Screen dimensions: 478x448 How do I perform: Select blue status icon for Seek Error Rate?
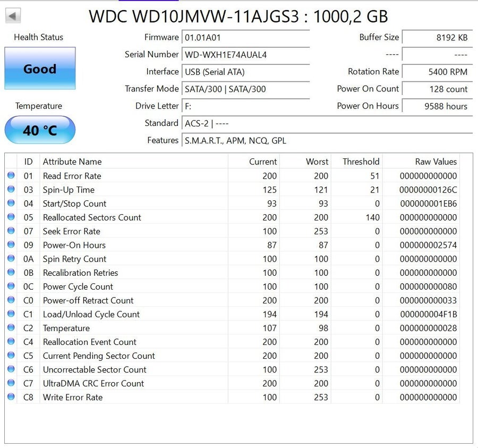[11, 231]
